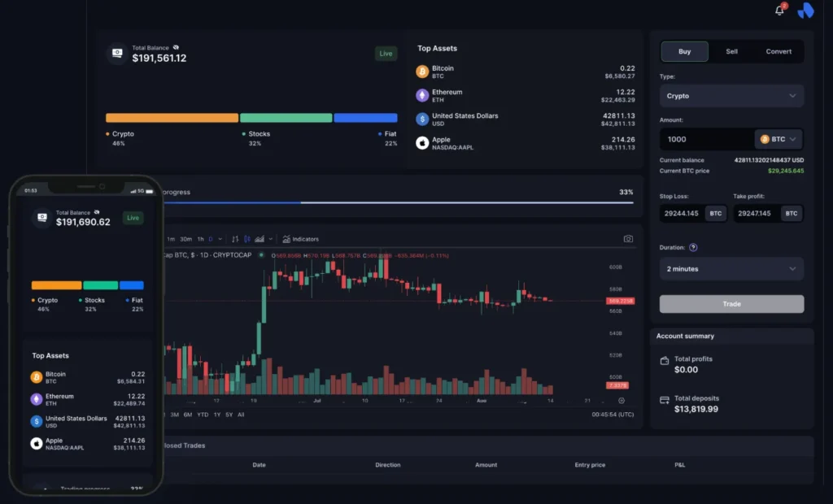Toggle the Live status badge

385,53
